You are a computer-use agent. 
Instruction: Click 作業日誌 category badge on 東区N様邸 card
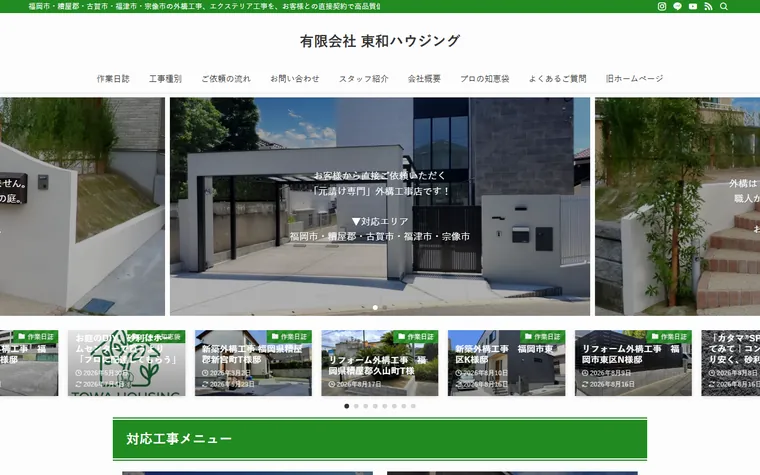coord(669,336)
